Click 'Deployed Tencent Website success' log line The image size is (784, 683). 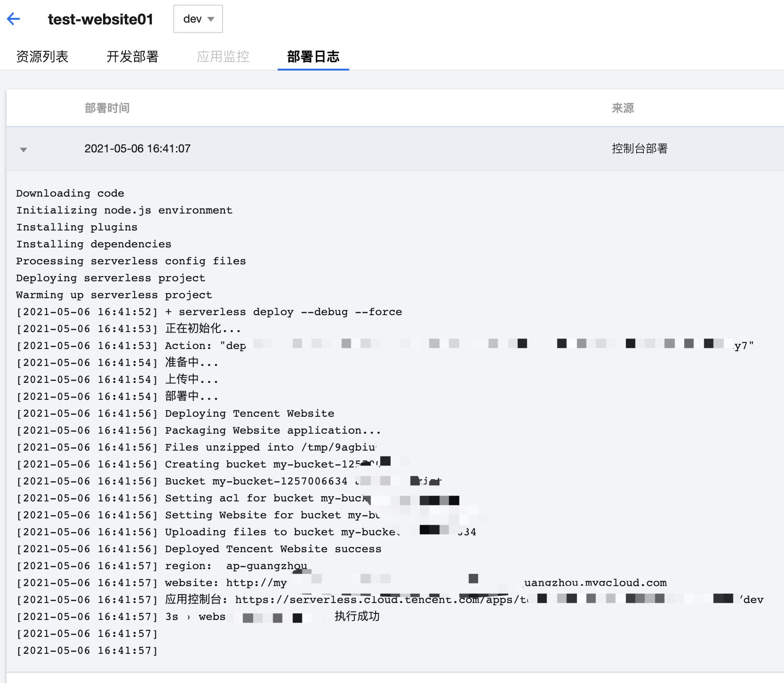pos(199,549)
